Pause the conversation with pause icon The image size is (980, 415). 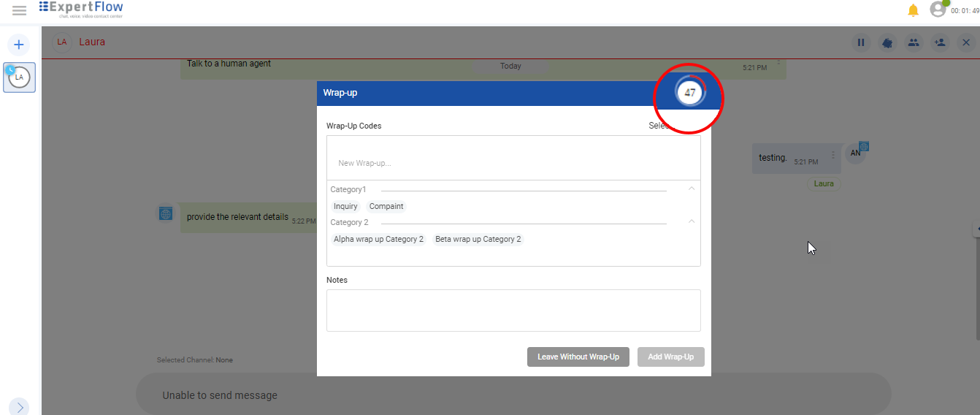(x=861, y=42)
